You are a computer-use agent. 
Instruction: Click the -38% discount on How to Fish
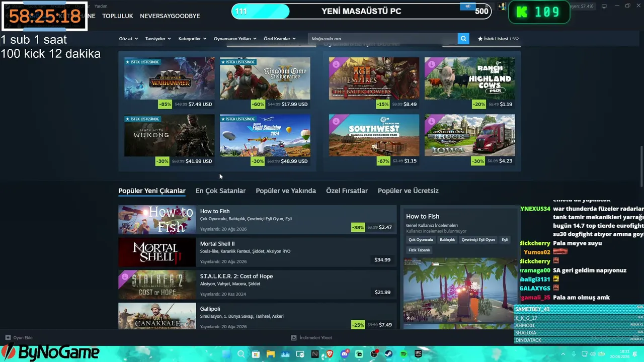tap(358, 227)
